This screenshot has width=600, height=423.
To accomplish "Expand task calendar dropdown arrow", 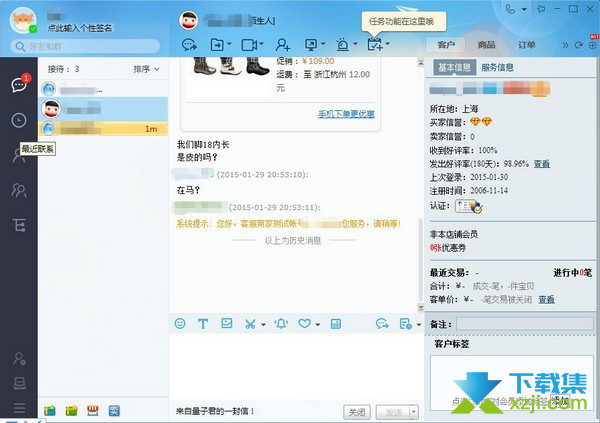I will [388, 44].
